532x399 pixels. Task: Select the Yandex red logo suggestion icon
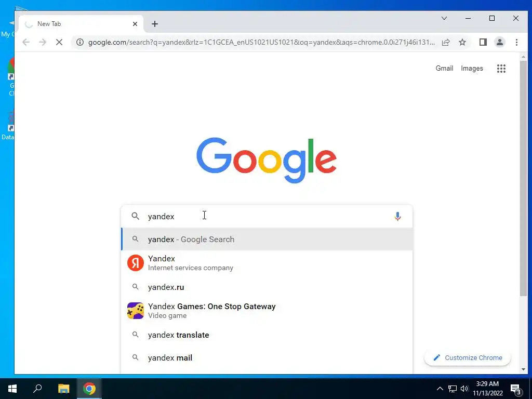136,263
